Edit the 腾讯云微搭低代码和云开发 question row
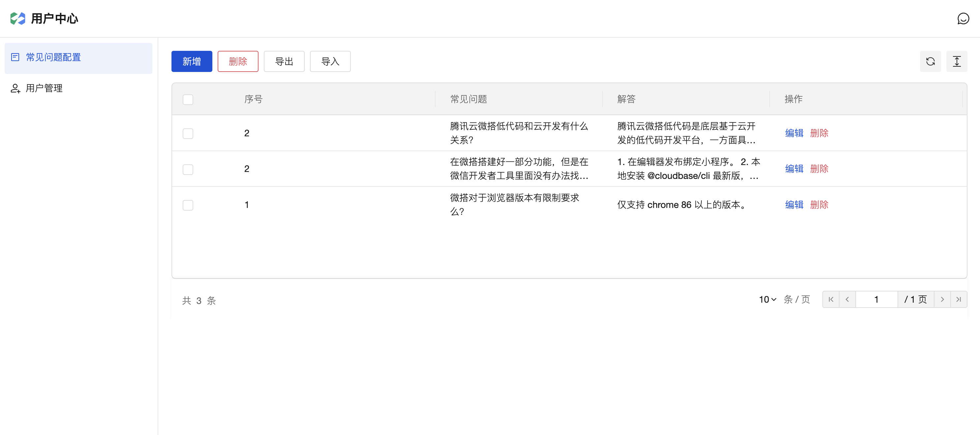980x435 pixels. point(794,133)
